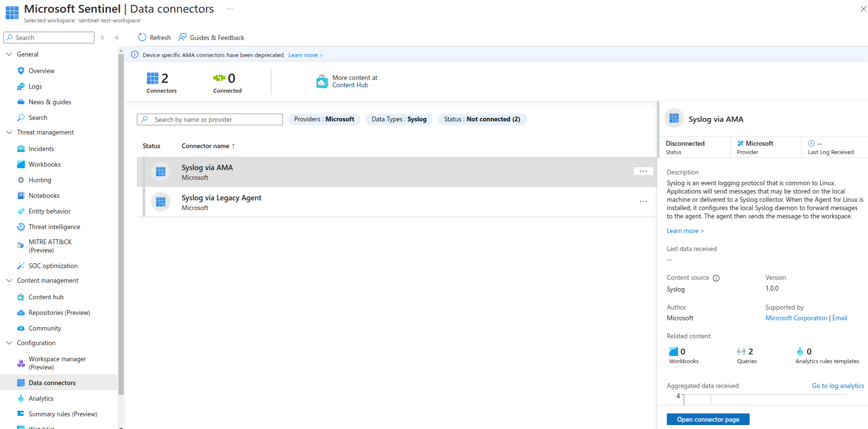Open Threat intelligence menu item
This screenshot has width=868, height=429.
(55, 227)
